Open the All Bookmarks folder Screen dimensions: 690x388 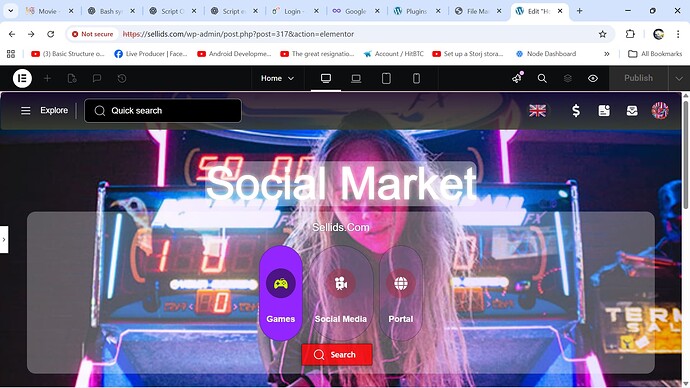[x=655, y=54]
